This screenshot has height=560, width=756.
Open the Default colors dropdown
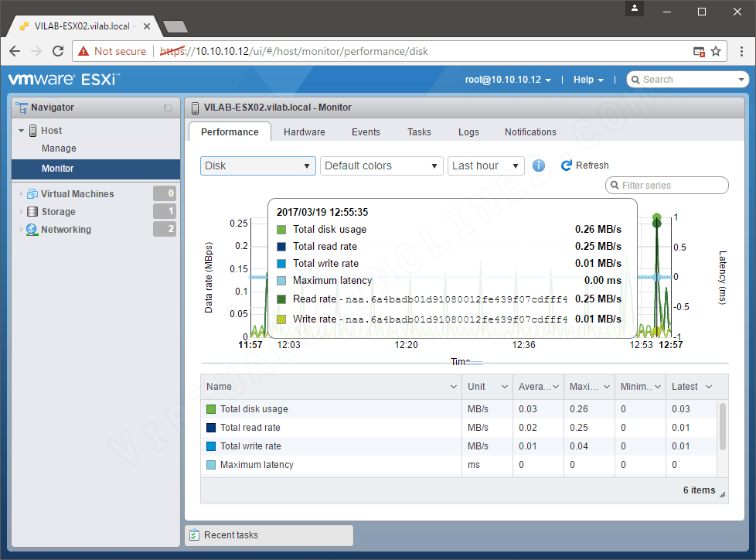pyautogui.click(x=381, y=166)
